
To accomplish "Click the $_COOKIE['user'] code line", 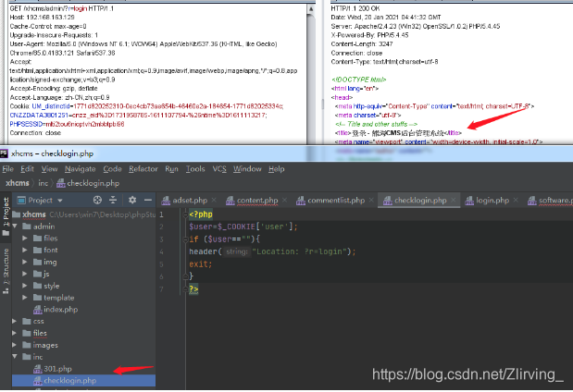I will [243, 227].
